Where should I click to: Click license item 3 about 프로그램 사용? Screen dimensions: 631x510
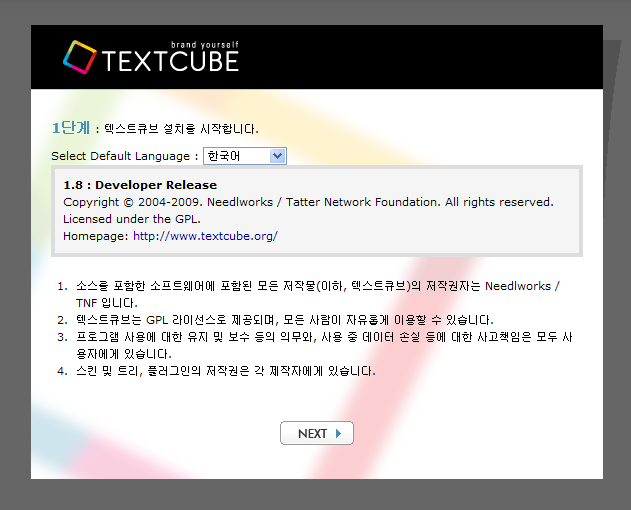point(324,345)
